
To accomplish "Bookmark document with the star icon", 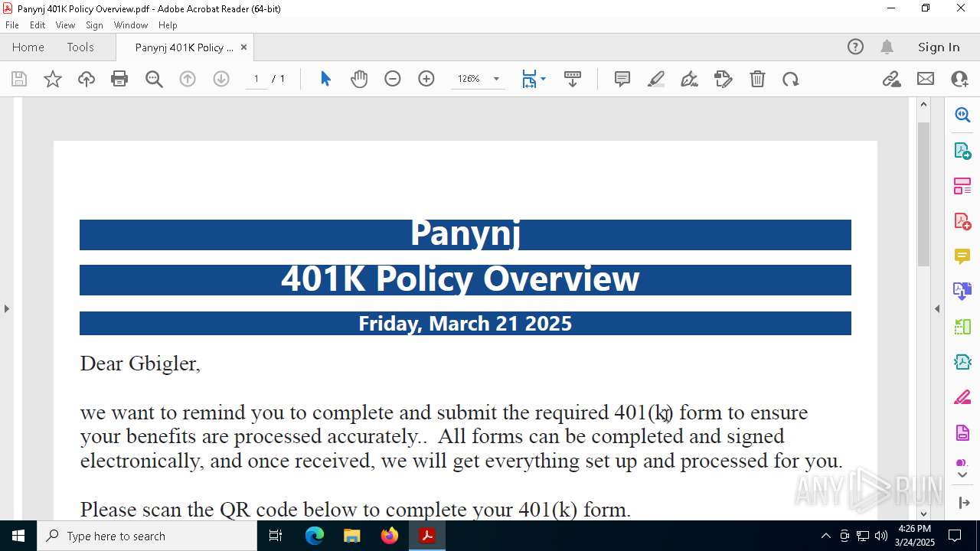I will (x=53, y=79).
